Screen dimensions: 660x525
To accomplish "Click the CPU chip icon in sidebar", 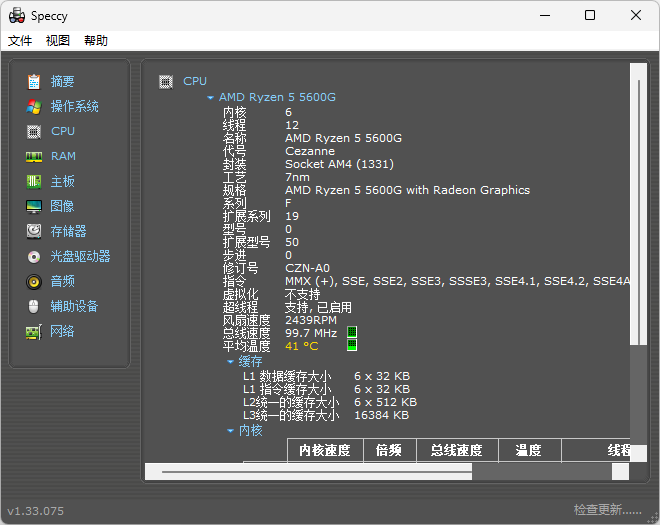I will point(34,132).
